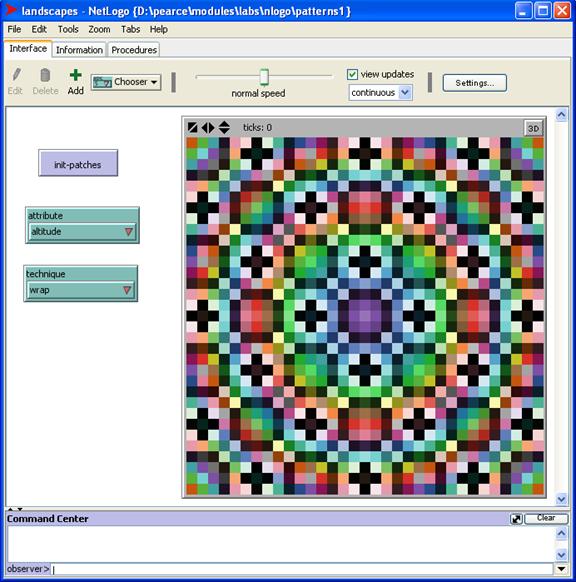Screen dimensions: 576x582
Task: Open the attribute chooser showing altitude
Action: coord(82,232)
